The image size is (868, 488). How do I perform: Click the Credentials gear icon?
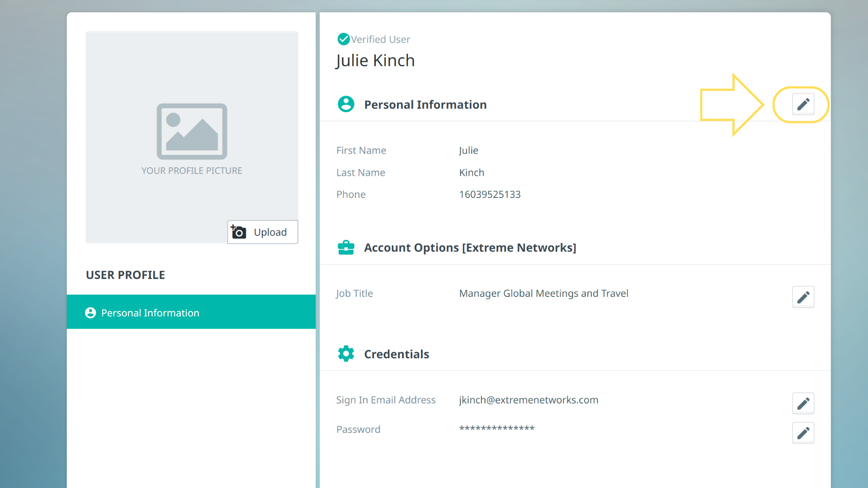tap(346, 354)
